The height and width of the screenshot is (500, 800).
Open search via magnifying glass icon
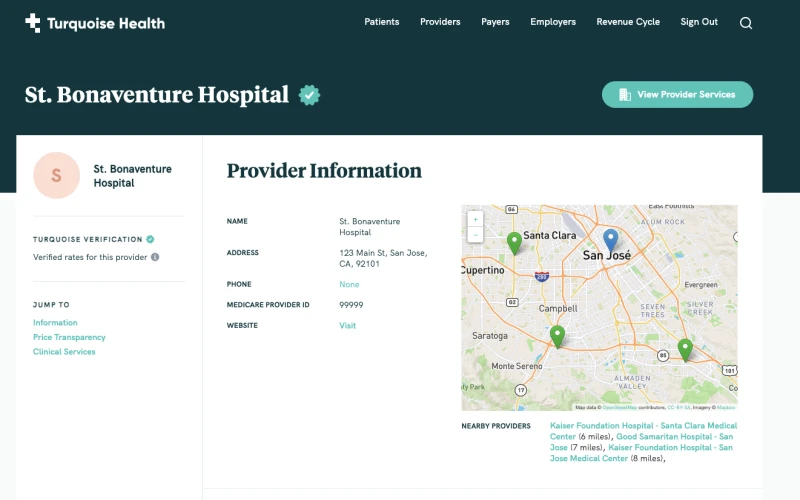click(746, 23)
